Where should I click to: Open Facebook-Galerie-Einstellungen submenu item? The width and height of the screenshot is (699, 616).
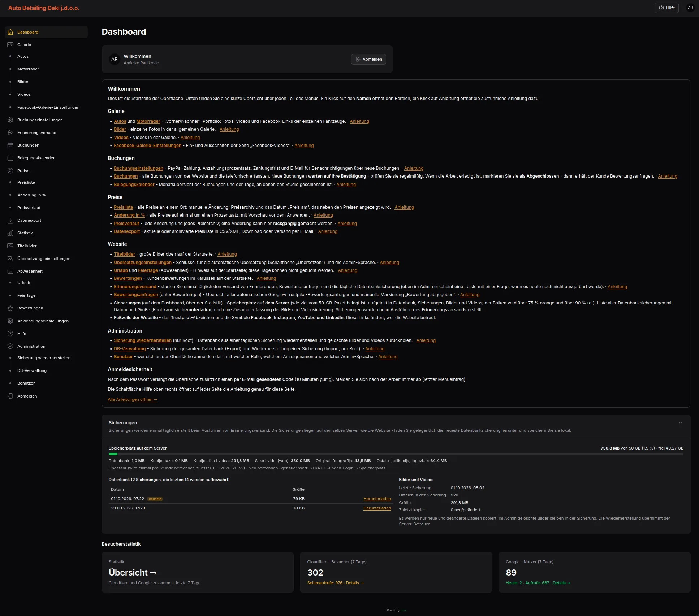pos(48,107)
